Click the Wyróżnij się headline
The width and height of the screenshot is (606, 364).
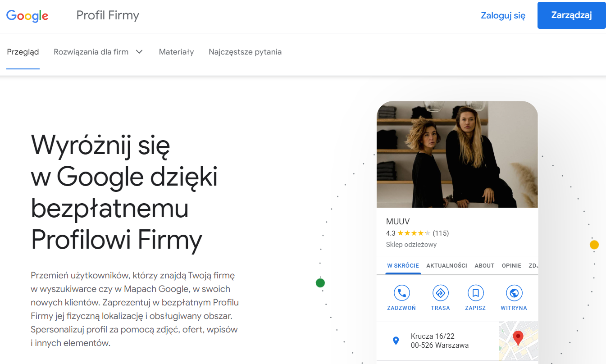124,192
